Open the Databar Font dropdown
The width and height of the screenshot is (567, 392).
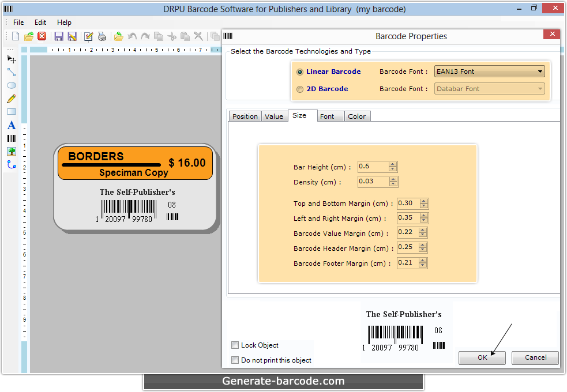(541, 88)
